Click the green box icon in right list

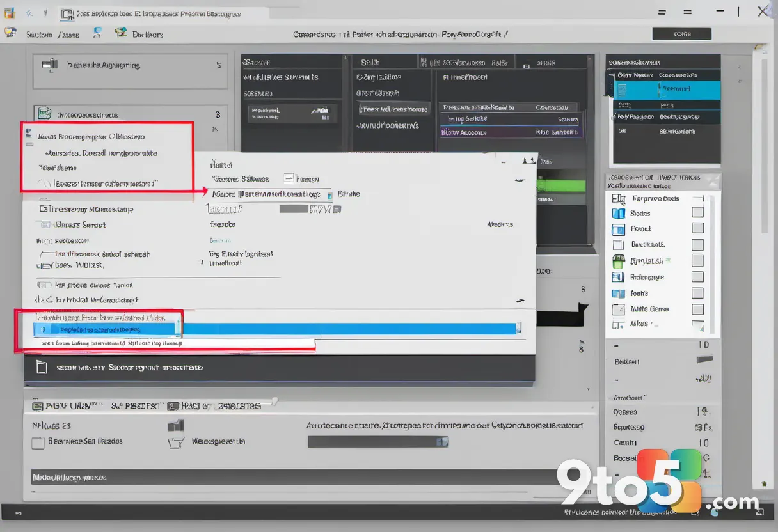[x=618, y=261]
